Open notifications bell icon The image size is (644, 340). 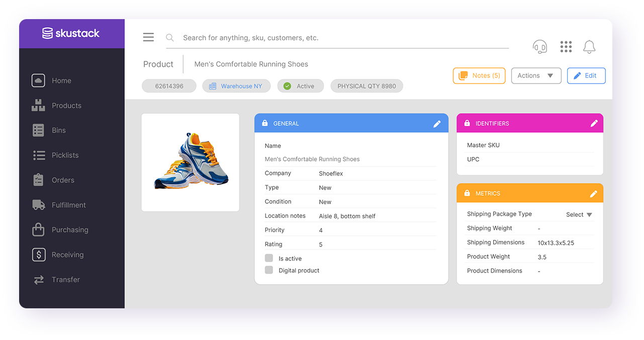pyautogui.click(x=589, y=47)
